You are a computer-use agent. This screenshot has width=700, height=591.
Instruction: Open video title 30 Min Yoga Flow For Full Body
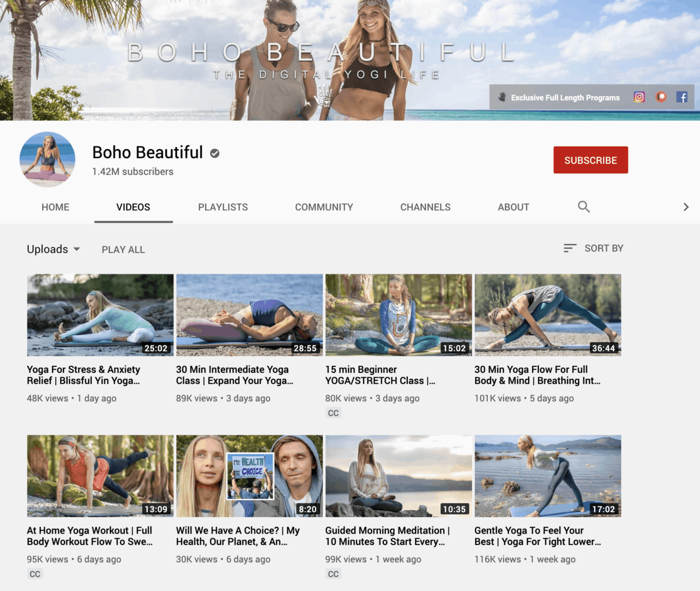click(538, 375)
